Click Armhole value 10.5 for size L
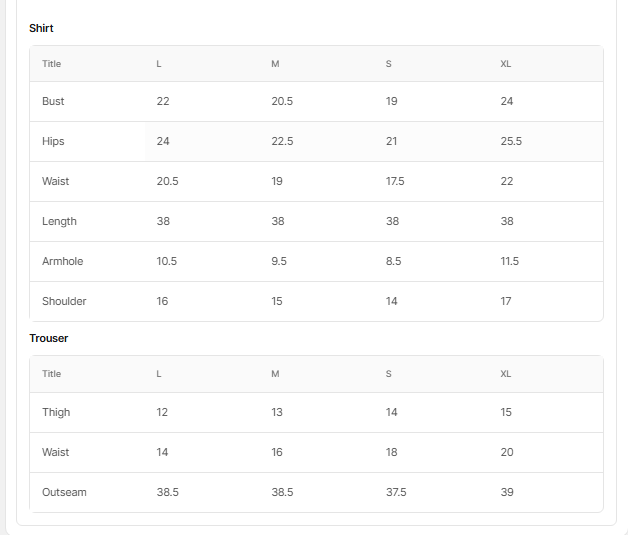 pyautogui.click(x=167, y=261)
